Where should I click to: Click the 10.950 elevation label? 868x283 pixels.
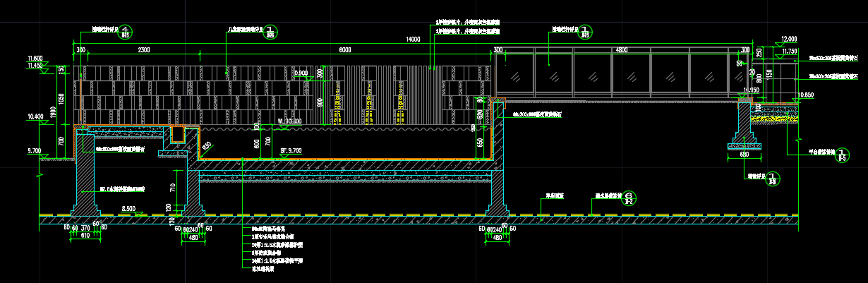(x=752, y=90)
